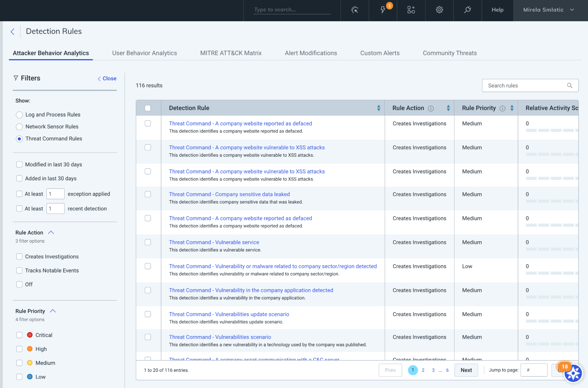
Task: Go to the Next page of results
Action: (x=466, y=370)
